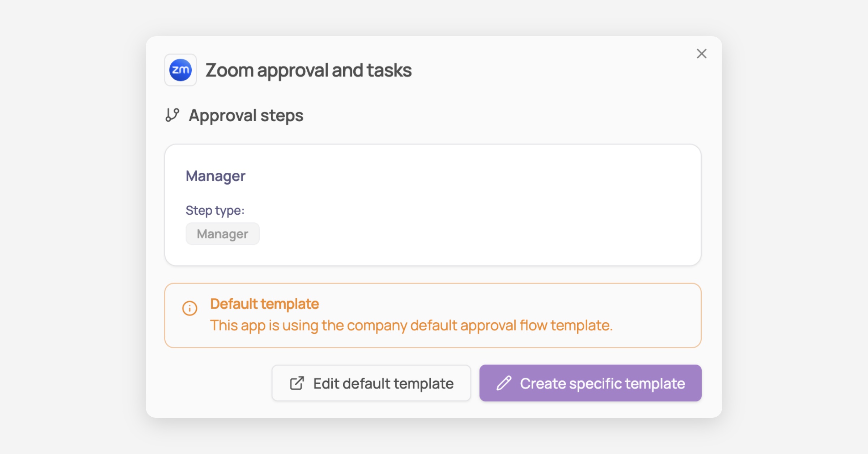
Task: Click the orange "Default template" heading
Action: (264, 304)
